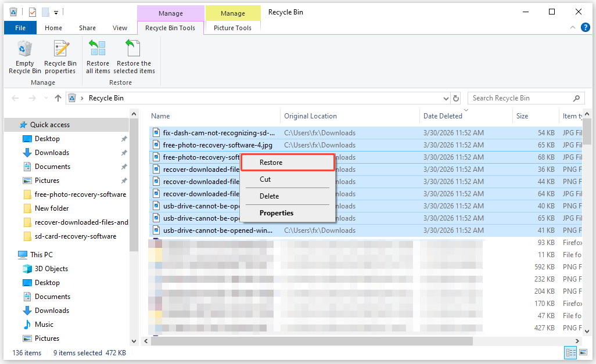This screenshot has width=596, height=364.
Task: Click the search magnifier icon
Action: [x=576, y=98]
